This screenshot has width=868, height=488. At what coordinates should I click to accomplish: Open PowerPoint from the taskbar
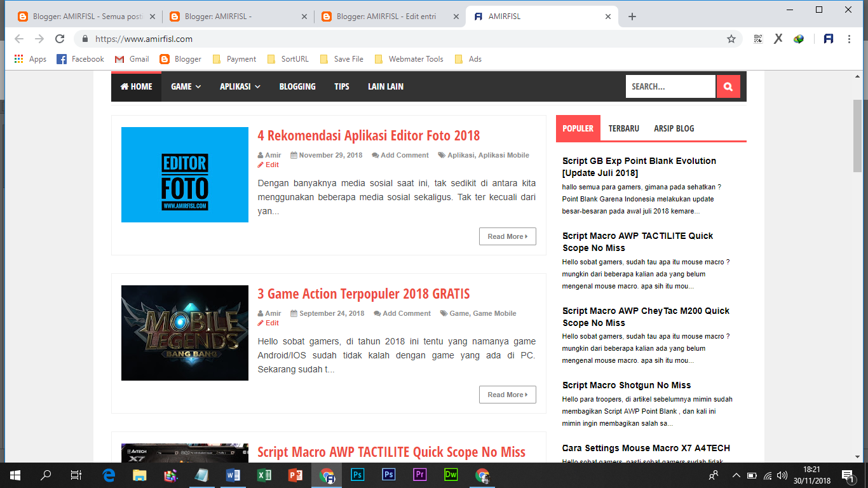click(295, 475)
